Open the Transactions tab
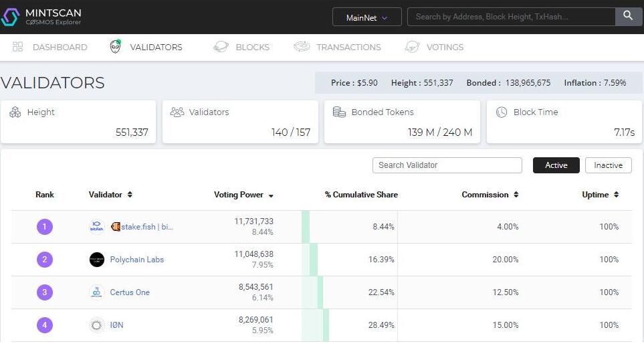 [x=348, y=48]
